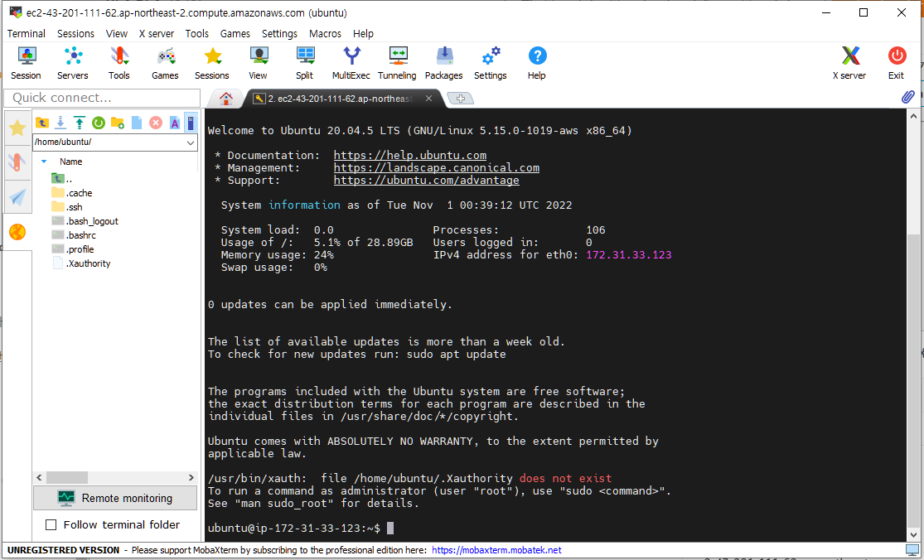
Task: Open the Terminal menu
Action: coord(26,34)
